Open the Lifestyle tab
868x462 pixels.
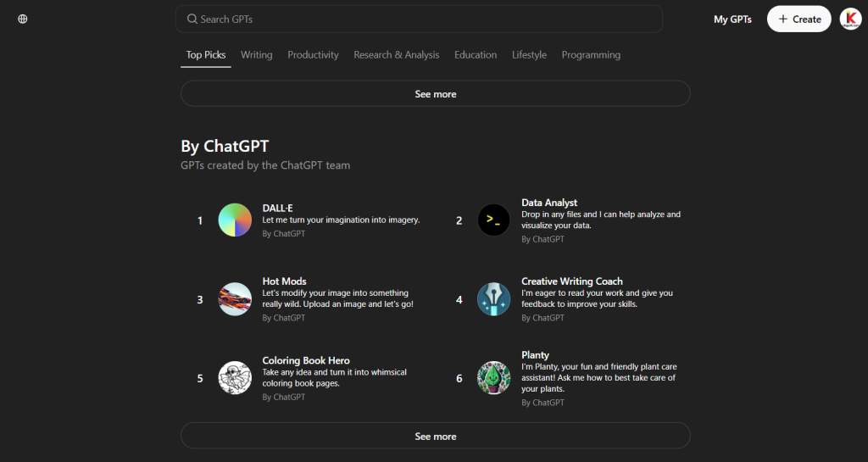click(529, 55)
